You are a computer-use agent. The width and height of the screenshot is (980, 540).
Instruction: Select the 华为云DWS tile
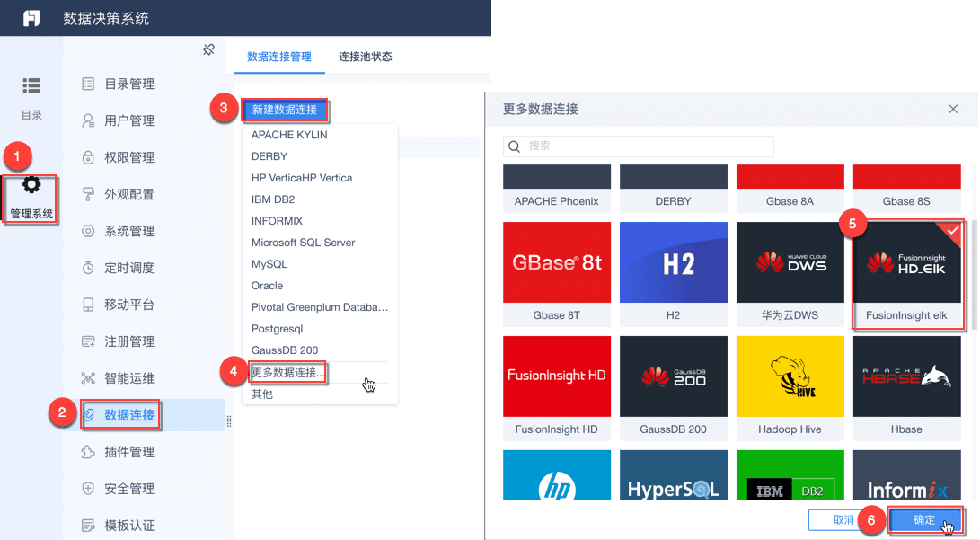click(790, 274)
